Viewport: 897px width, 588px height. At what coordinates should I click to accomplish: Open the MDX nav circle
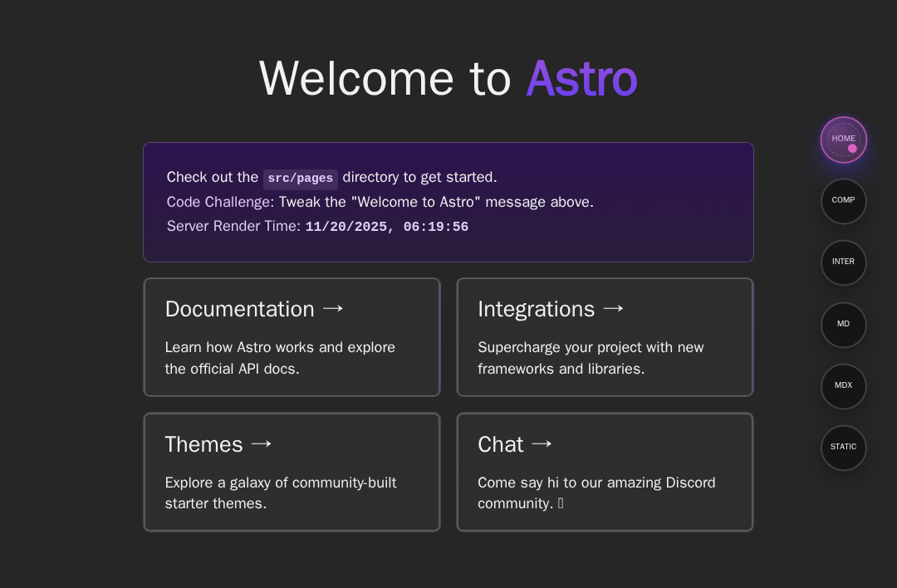[x=843, y=386]
